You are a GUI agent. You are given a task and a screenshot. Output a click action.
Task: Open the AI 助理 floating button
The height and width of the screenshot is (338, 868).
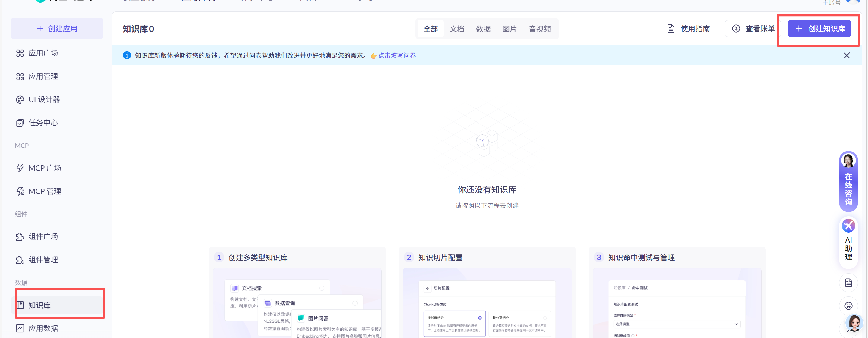coord(848,243)
